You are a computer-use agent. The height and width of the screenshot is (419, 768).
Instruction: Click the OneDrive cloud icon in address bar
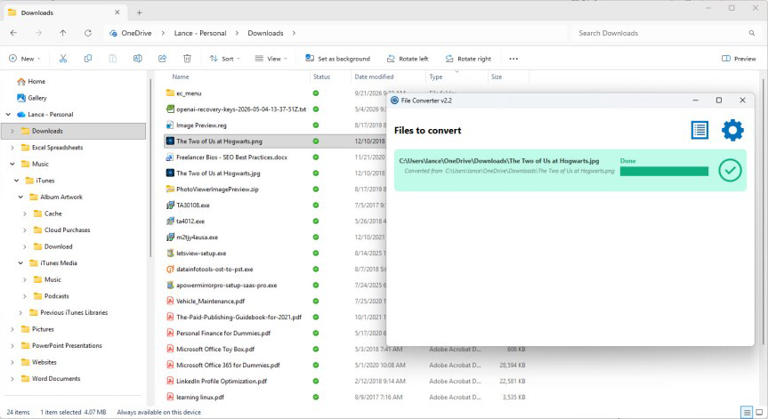(x=114, y=33)
